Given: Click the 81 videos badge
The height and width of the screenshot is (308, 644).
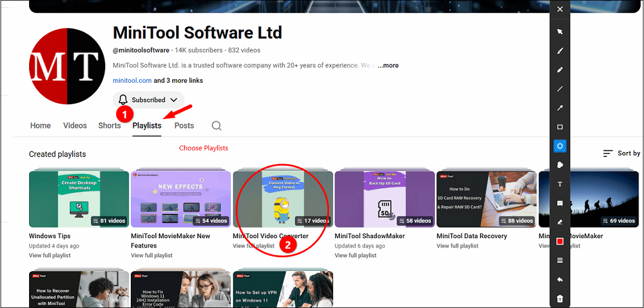Looking at the screenshot, I should pos(109,221).
